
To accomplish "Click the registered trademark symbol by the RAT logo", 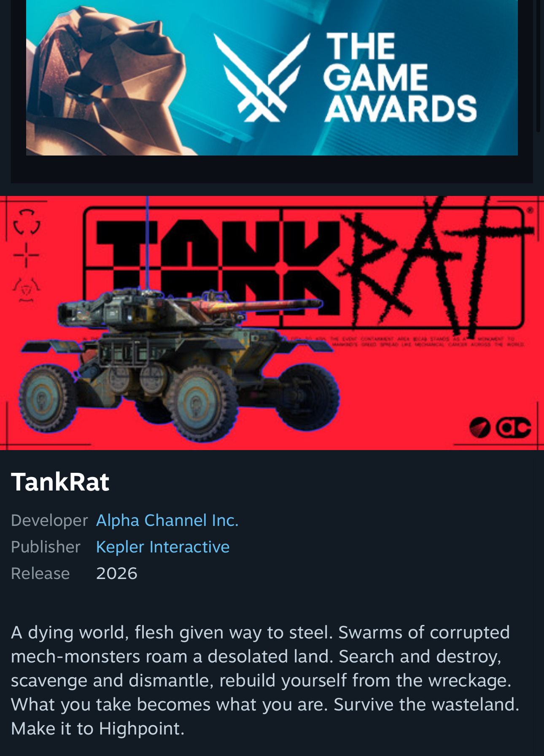I will pyautogui.click(x=530, y=209).
